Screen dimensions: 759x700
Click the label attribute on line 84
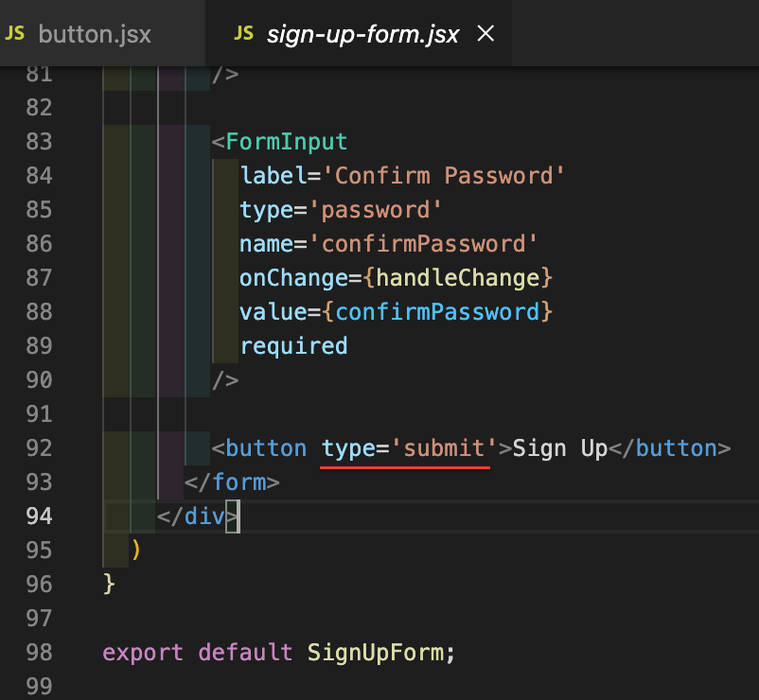click(273, 176)
